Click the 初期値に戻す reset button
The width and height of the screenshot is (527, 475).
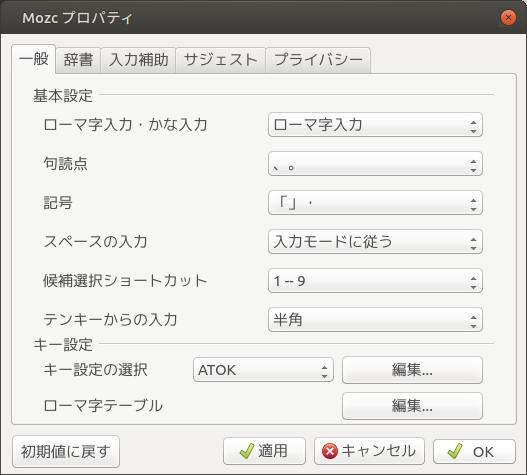point(66,451)
